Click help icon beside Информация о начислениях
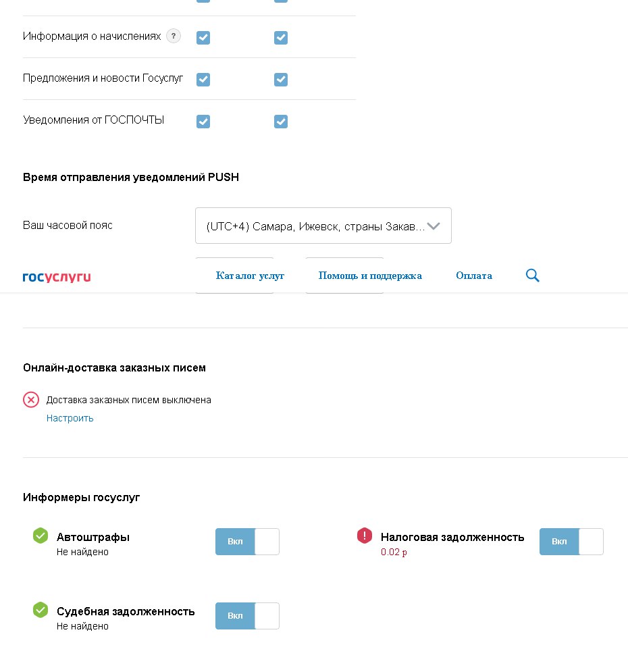 [174, 36]
